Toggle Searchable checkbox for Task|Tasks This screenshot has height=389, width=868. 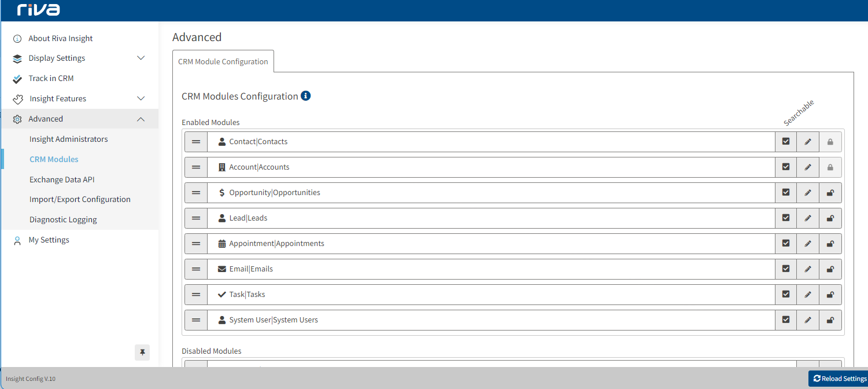coord(786,294)
